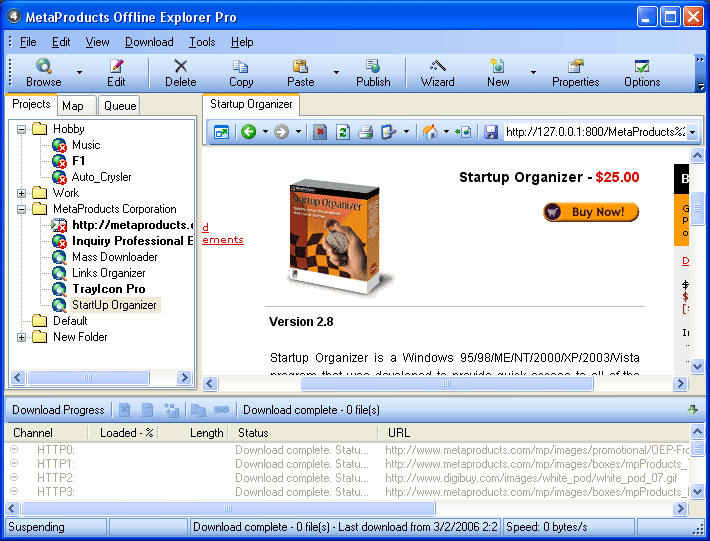Click the Status column header
710x541 pixels.
pyautogui.click(x=303, y=433)
